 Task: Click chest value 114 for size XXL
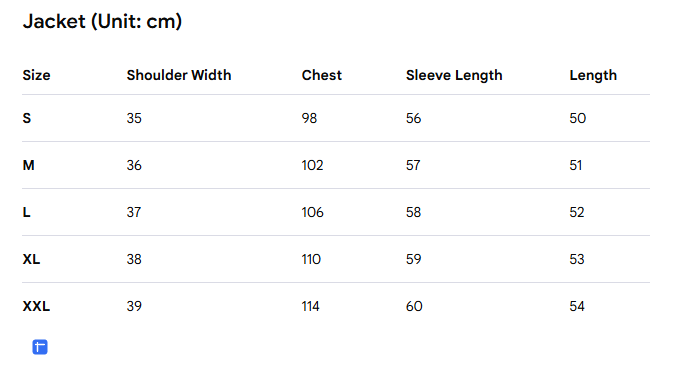pyautogui.click(x=311, y=306)
